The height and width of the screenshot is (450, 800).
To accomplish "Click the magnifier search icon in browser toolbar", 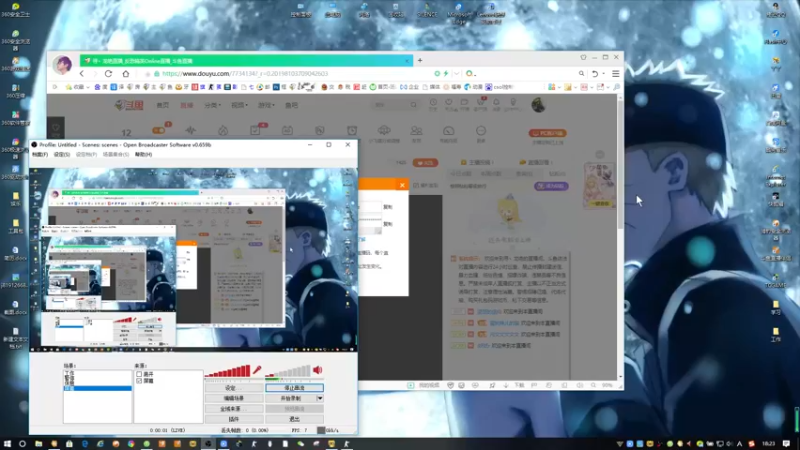I will coord(581,73).
